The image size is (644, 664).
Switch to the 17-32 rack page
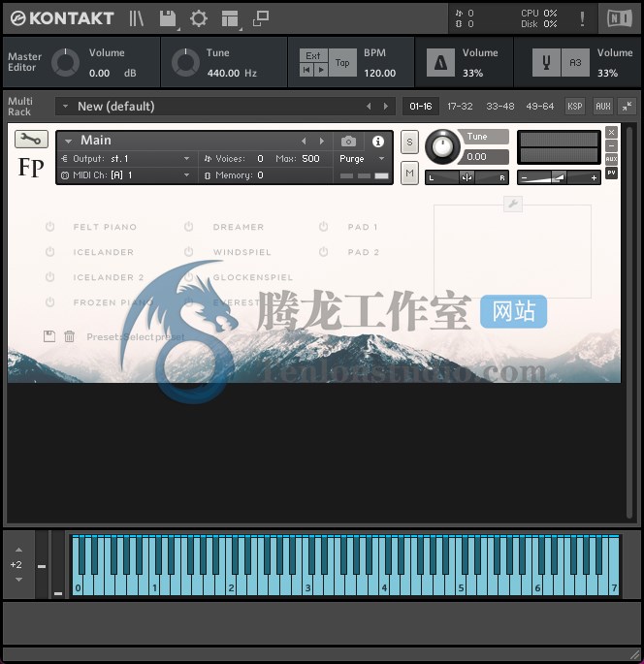(x=460, y=107)
